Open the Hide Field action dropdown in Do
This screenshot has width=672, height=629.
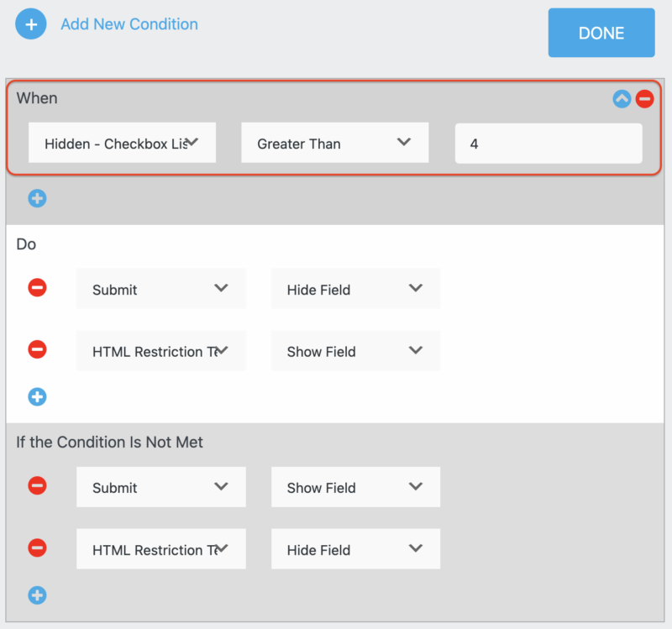[355, 288]
